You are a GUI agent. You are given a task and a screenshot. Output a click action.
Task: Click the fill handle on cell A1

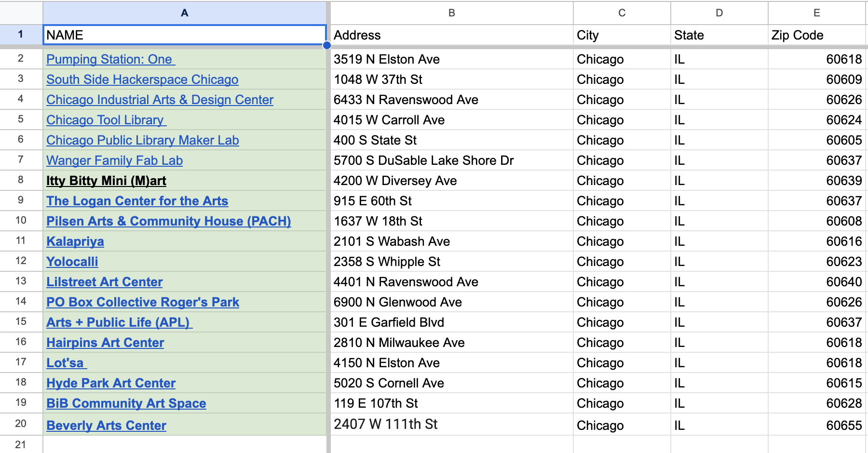326,45
